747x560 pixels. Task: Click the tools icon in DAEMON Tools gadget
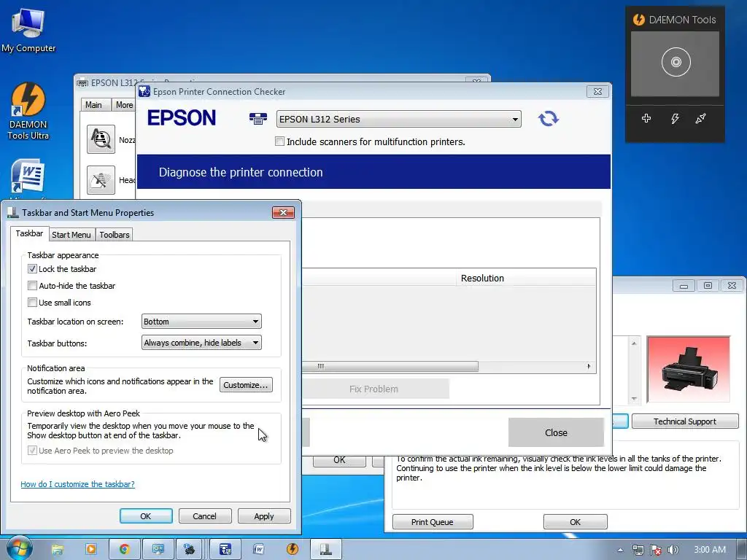700,118
